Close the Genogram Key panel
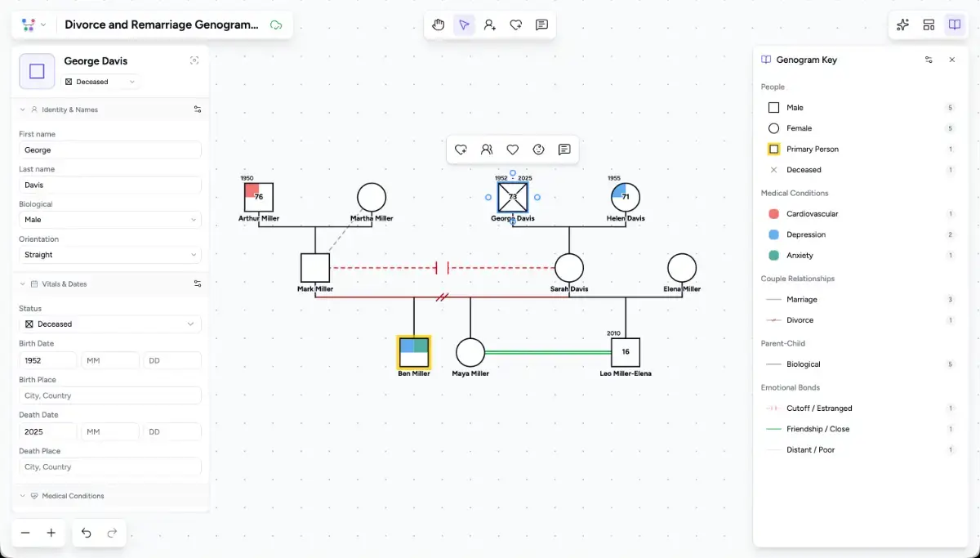 [x=951, y=60]
